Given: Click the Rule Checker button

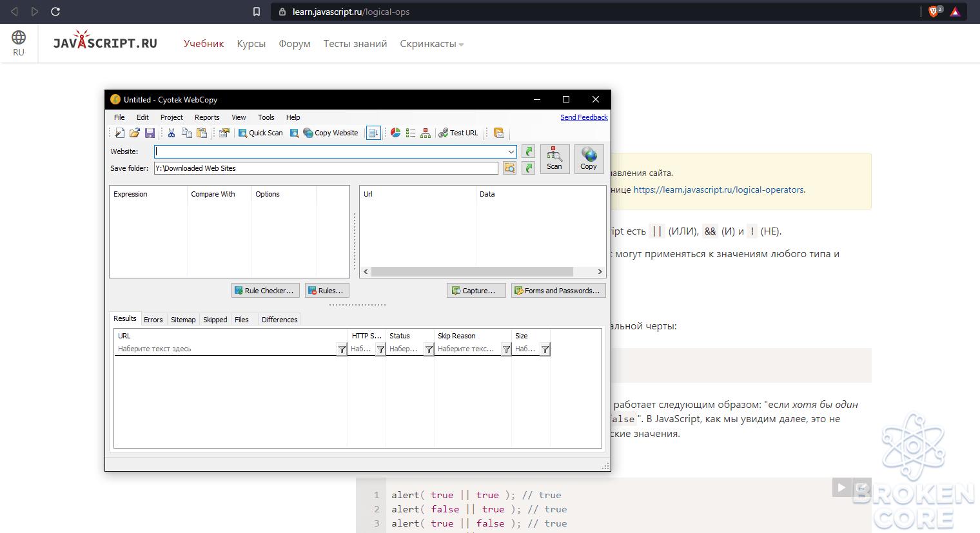Looking at the screenshot, I should click(x=266, y=291).
